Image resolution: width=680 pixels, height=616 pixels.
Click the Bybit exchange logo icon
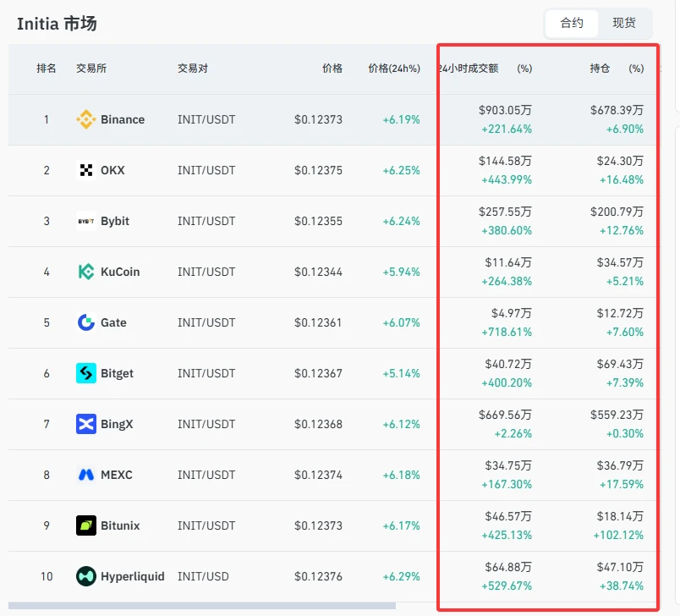(x=86, y=221)
